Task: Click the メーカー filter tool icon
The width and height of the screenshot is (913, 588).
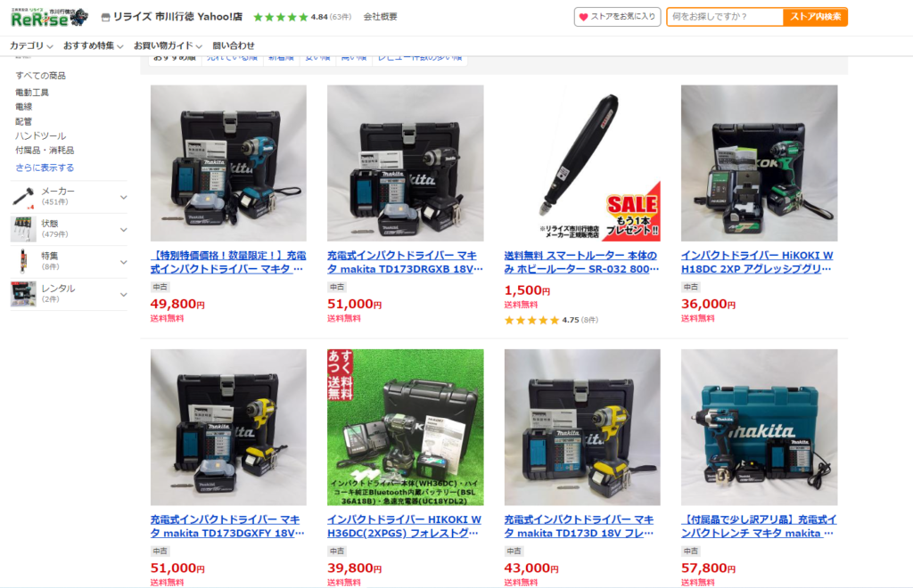Action: (23, 197)
